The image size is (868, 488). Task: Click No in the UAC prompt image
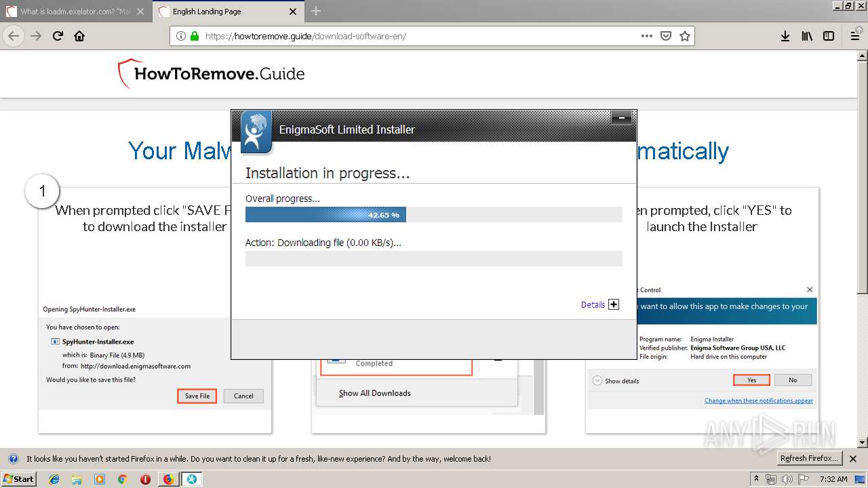(793, 380)
